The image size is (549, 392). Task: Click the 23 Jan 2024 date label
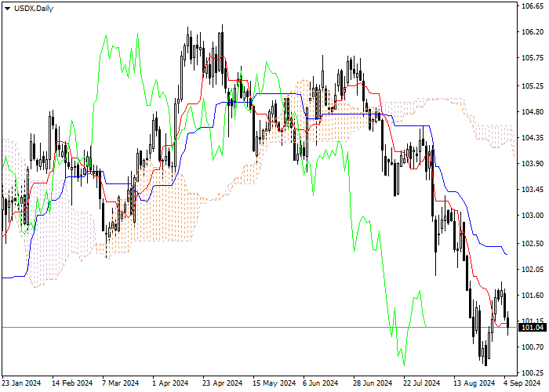point(21,383)
